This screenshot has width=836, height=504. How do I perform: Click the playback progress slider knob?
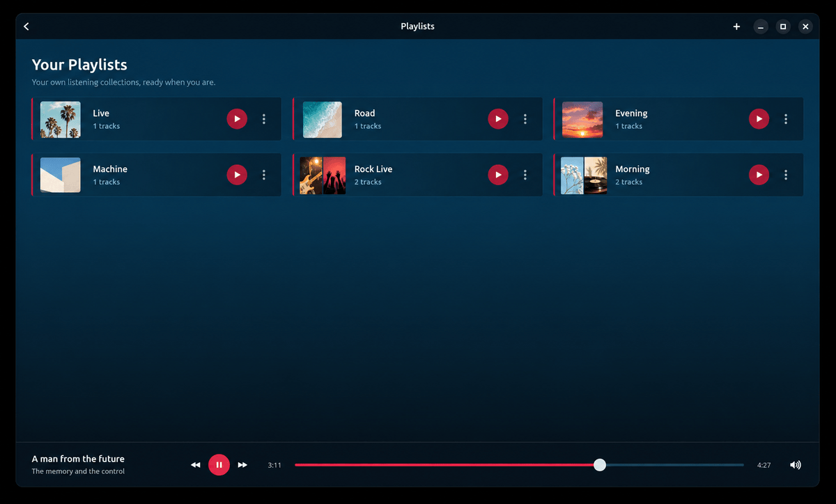(x=600, y=465)
